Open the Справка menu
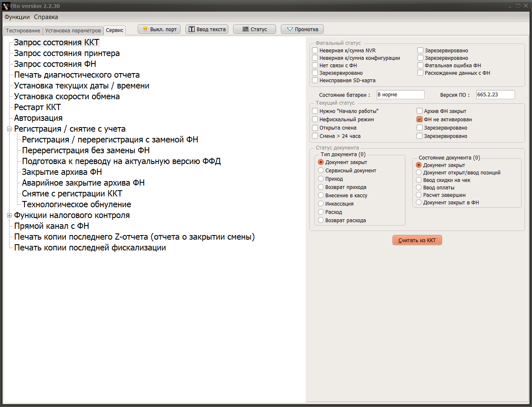 pos(46,17)
